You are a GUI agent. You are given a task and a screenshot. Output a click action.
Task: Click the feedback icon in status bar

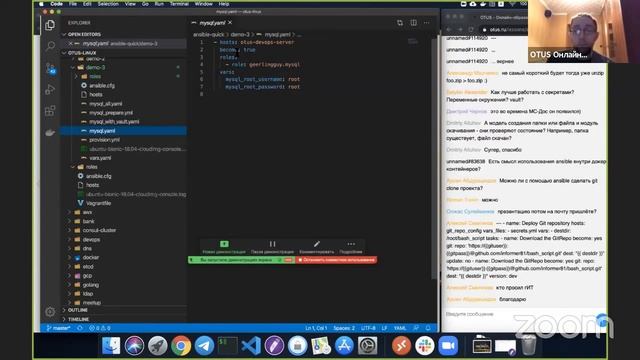click(x=416, y=328)
